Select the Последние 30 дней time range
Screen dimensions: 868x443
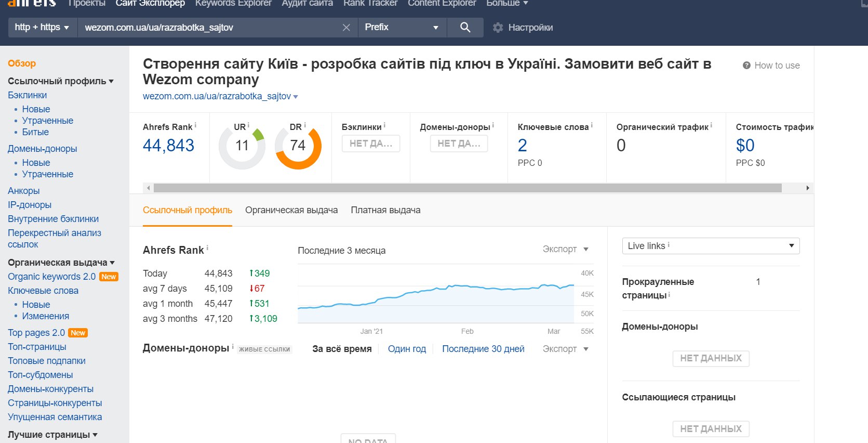pyautogui.click(x=483, y=349)
